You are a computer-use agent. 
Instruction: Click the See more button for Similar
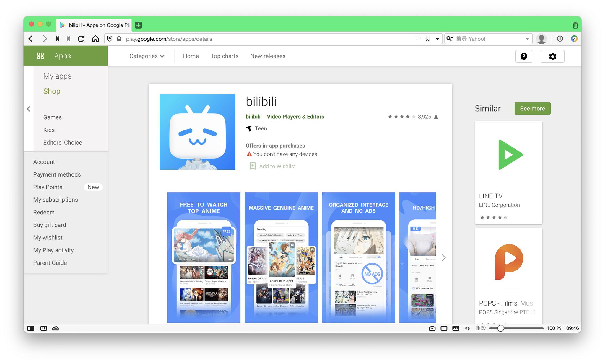(x=532, y=108)
